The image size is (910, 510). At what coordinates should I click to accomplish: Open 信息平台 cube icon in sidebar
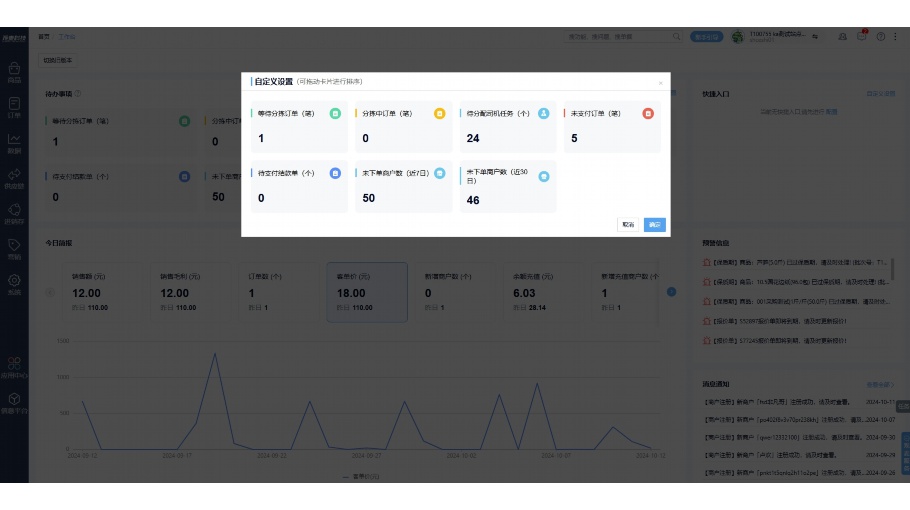pos(15,403)
